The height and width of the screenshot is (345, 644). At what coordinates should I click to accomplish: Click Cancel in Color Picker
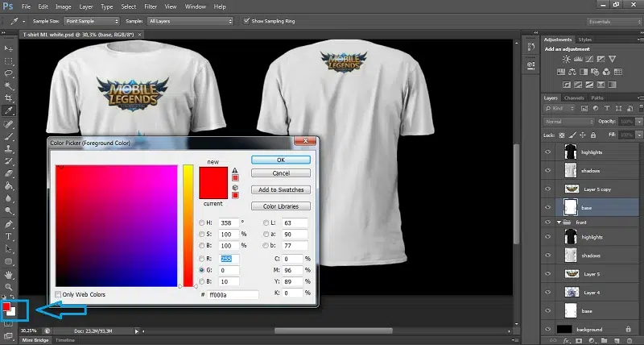[281, 173]
